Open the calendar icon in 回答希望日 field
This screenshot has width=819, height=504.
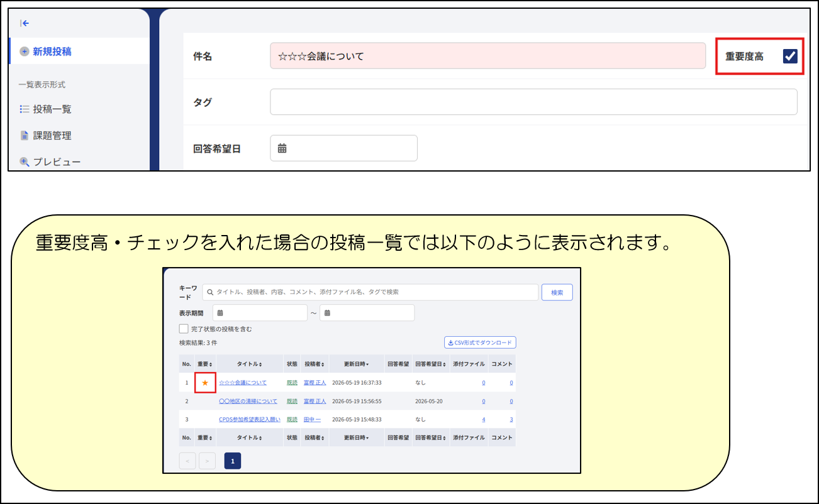point(282,148)
